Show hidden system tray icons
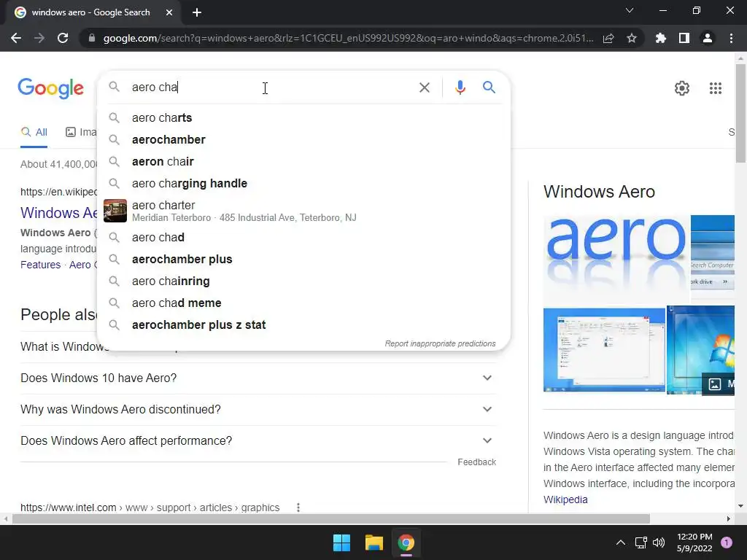This screenshot has height=560, width=747. point(620,542)
